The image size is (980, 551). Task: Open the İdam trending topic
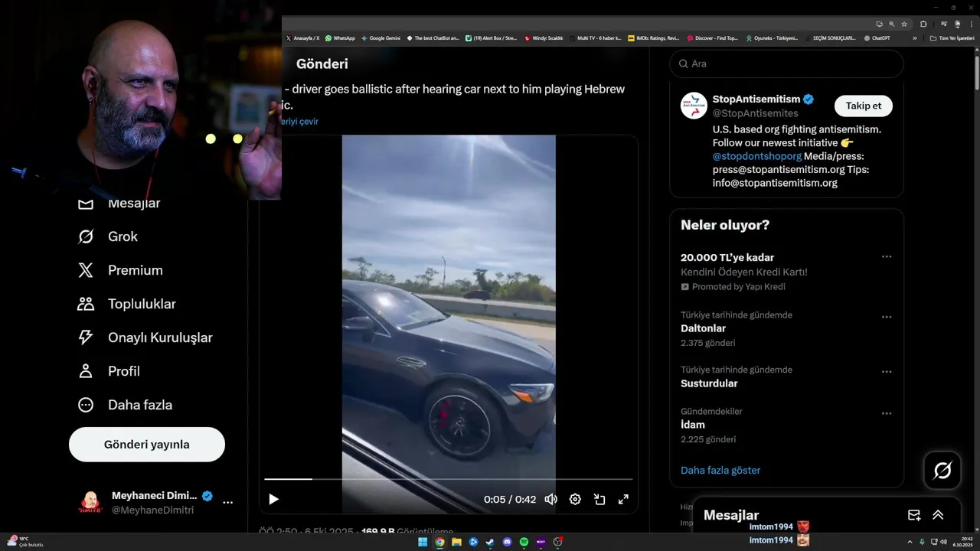[x=693, y=425]
